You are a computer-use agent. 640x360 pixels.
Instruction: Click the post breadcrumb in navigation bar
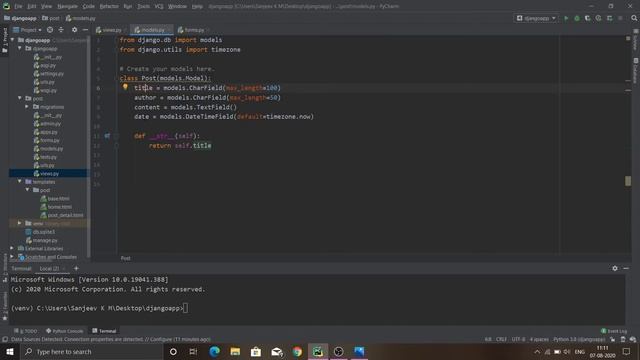[x=51, y=18]
